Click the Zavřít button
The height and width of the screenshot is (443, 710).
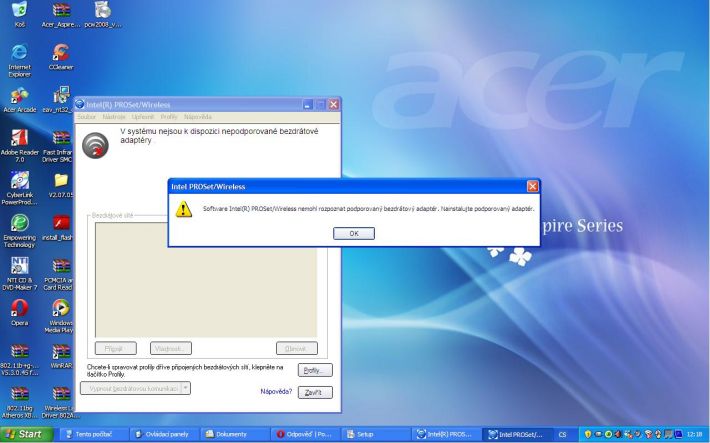315,392
